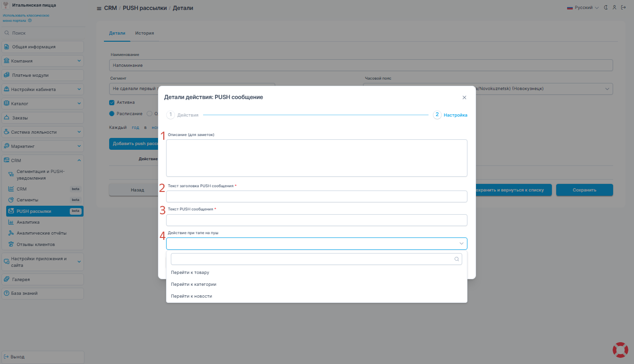
Task: Open the lifebuoy support widget icon
Action: (x=620, y=350)
